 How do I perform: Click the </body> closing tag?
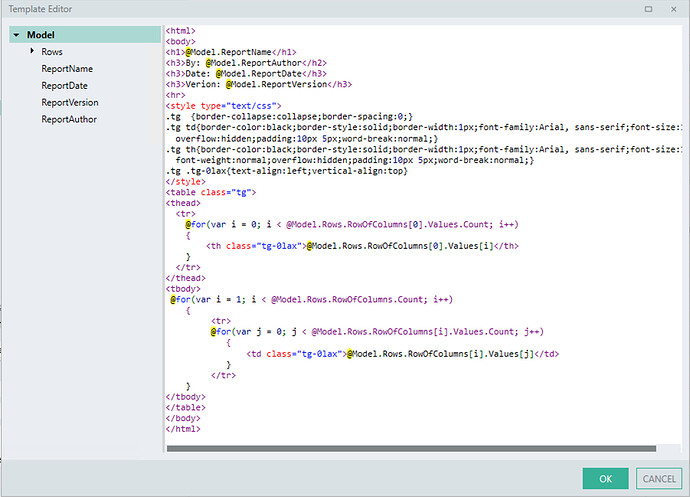click(x=183, y=418)
